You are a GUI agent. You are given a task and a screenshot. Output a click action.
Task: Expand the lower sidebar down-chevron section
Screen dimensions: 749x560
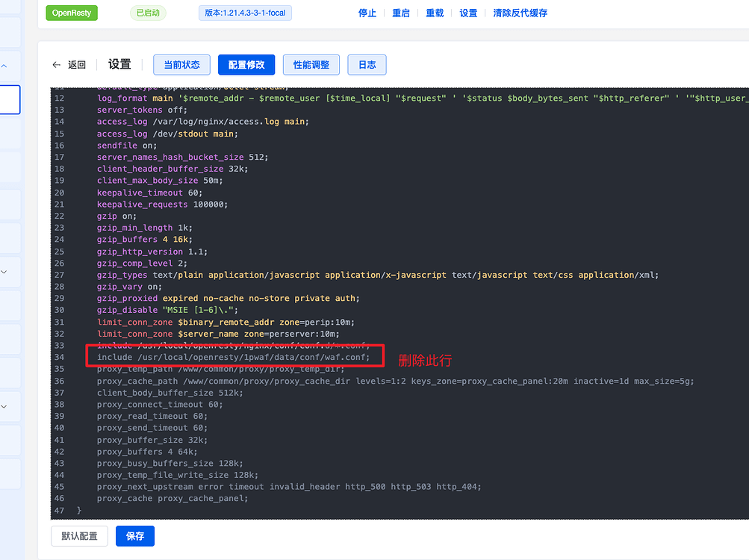pyautogui.click(x=3, y=405)
